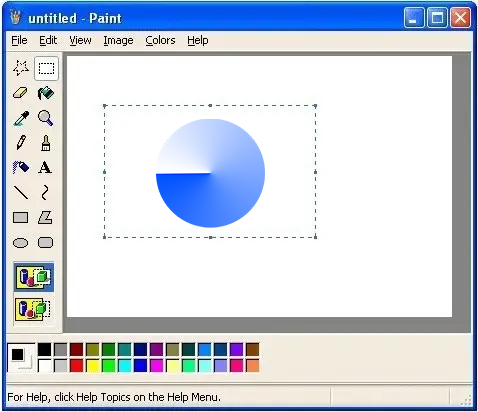
Task: Select the Rounded Rectangle tool
Action: click(x=46, y=243)
